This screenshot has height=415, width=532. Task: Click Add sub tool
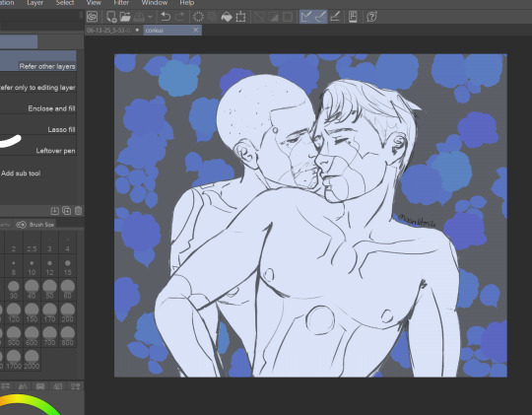[x=21, y=173]
